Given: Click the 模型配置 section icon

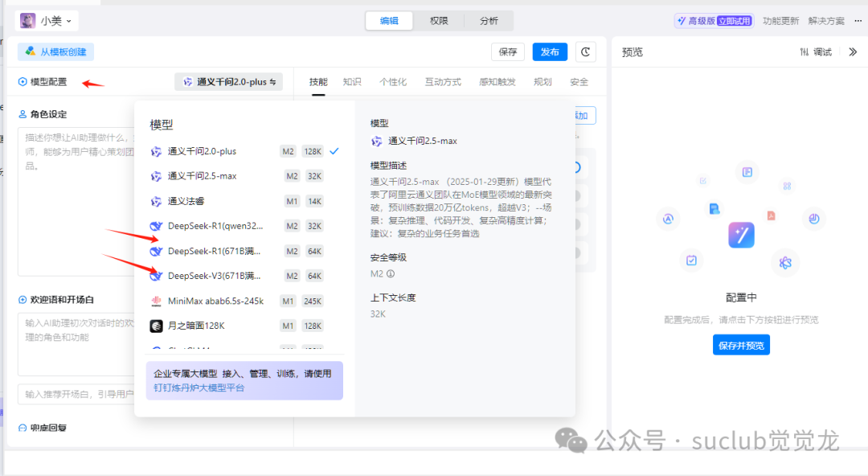Looking at the screenshot, I should coord(23,82).
